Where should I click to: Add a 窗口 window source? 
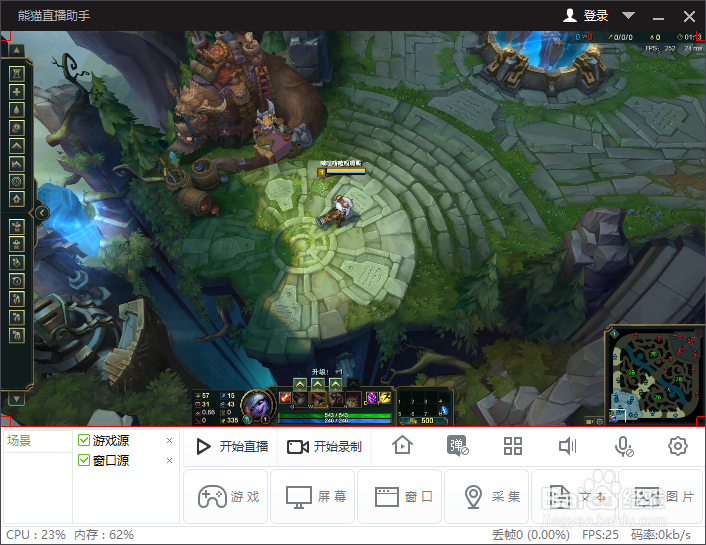[x=399, y=496]
